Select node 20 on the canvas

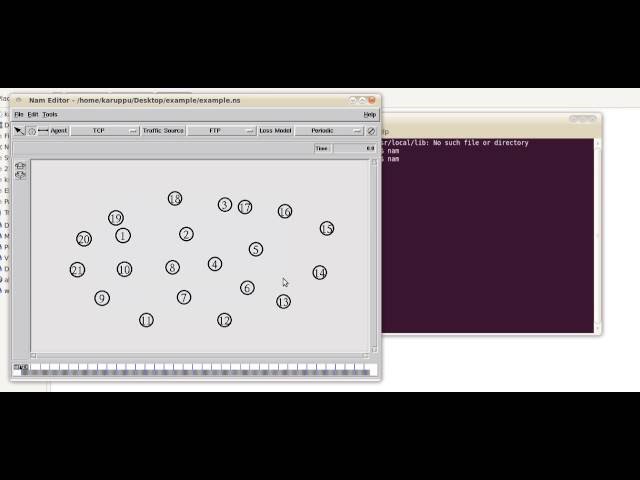(x=84, y=239)
